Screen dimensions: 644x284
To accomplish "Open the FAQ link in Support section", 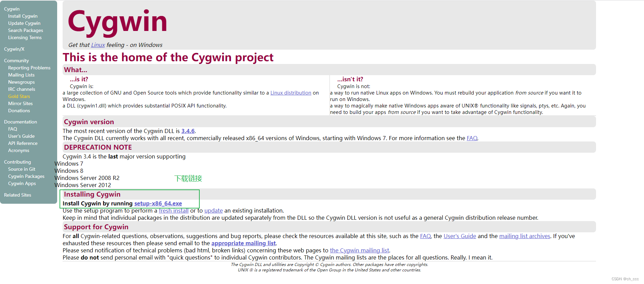I will pos(425,236).
